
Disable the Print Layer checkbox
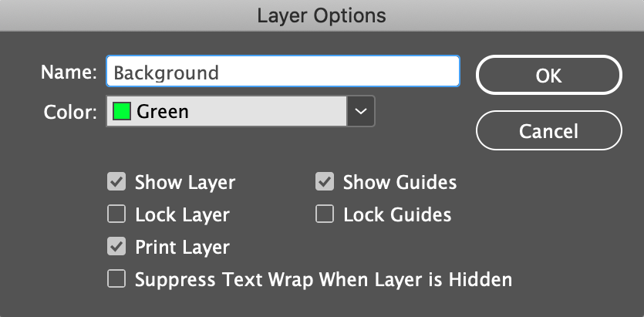tap(116, 247)
